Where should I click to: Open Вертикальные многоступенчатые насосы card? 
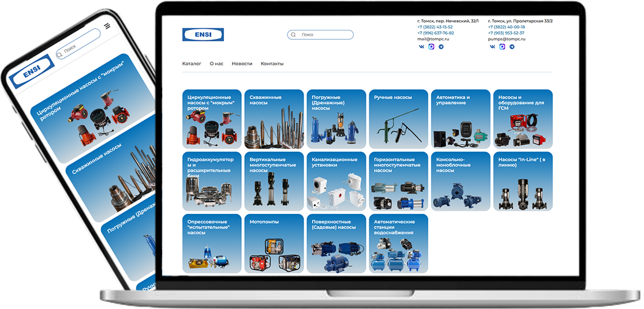tap(274, 182)
